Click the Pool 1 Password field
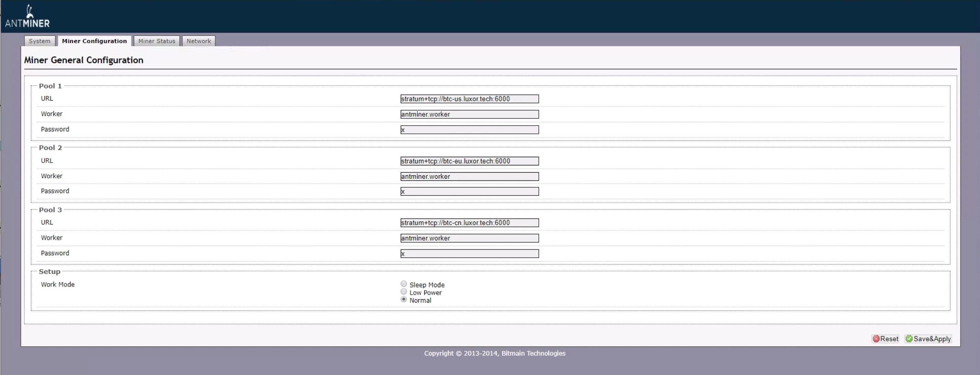Screen dimensions: 980x375 point(469,130)
